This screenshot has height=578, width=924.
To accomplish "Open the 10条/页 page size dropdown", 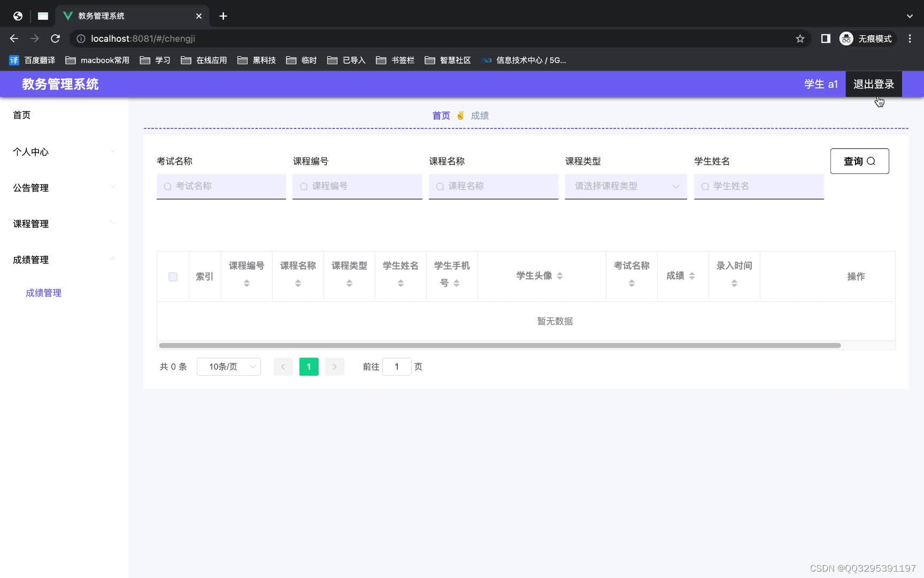I will [x=229, y=367].
